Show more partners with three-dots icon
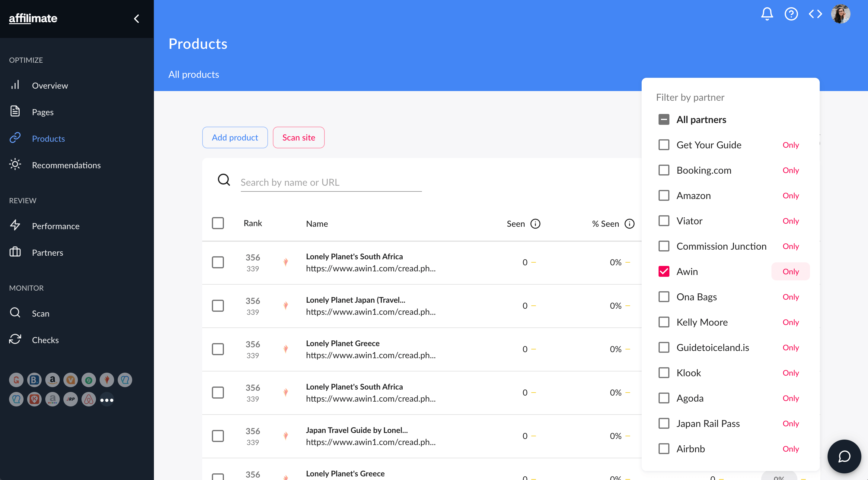Viewport: 868px width, 480px height. 107,400
